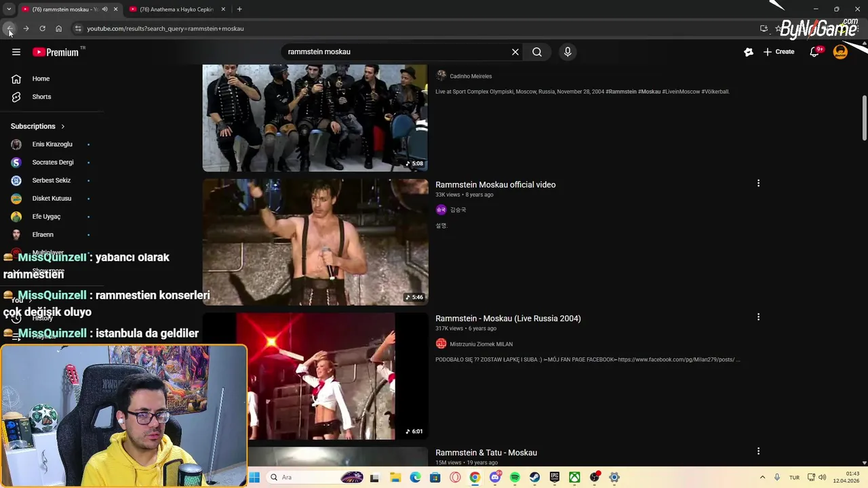Launch Microsoft Edge from taskbar
This screenshot has width=868, height=488.
[415, 477]
